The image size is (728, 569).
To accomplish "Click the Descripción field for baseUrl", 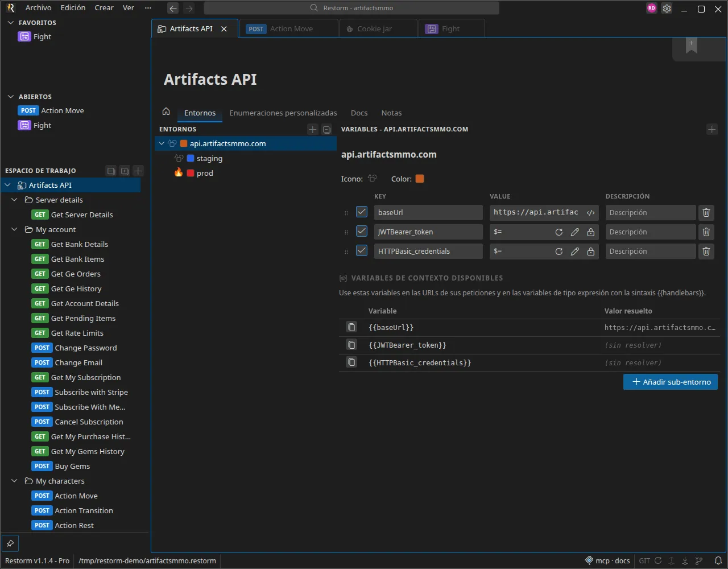I will pyautogui.click(x=651, y=213).
